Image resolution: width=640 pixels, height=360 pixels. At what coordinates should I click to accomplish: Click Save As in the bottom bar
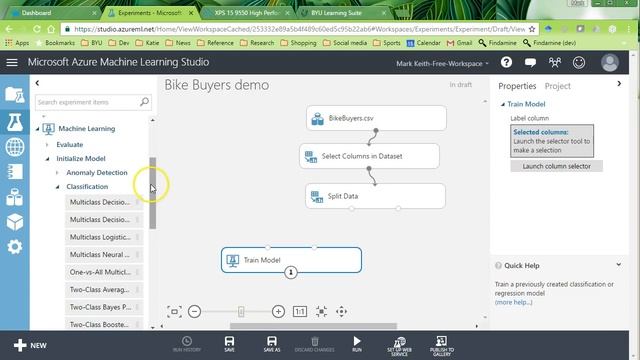coord(272,344)
